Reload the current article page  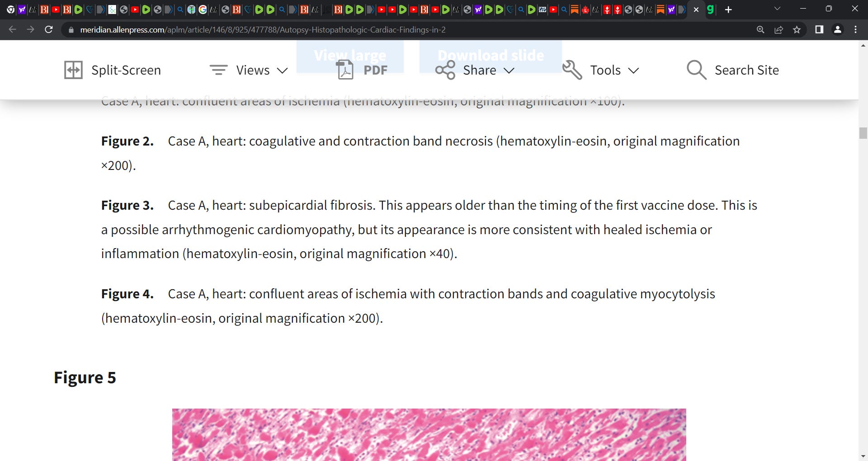[x=49, y=29]
